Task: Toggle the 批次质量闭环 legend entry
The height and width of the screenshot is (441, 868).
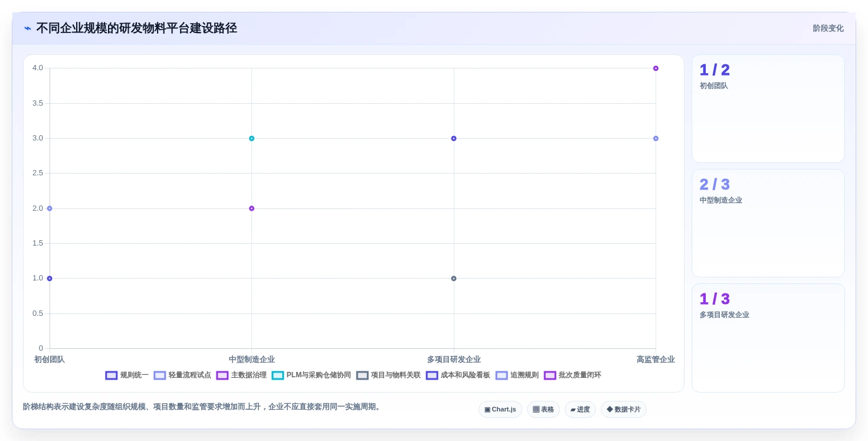Action: tap(572, 375)
